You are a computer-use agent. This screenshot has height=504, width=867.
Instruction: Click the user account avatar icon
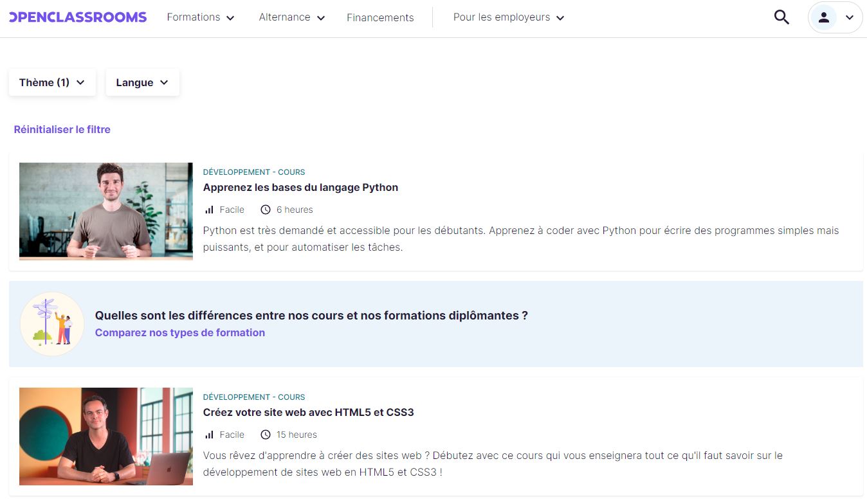(x=824, y=17)
